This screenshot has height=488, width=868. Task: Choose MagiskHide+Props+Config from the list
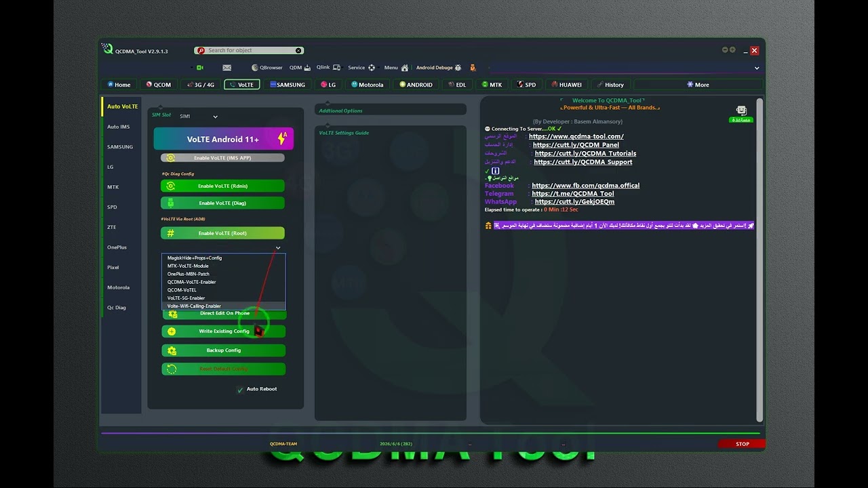224,258
